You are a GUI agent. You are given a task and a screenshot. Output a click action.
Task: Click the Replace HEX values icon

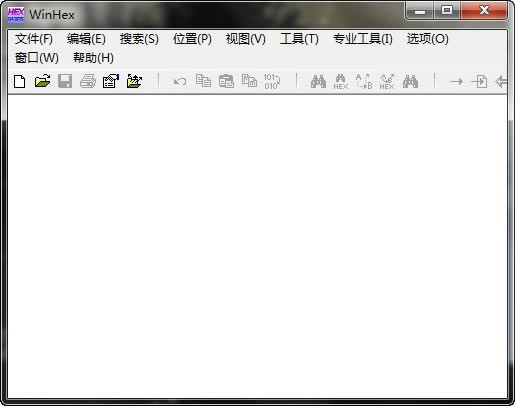[387, 82]
